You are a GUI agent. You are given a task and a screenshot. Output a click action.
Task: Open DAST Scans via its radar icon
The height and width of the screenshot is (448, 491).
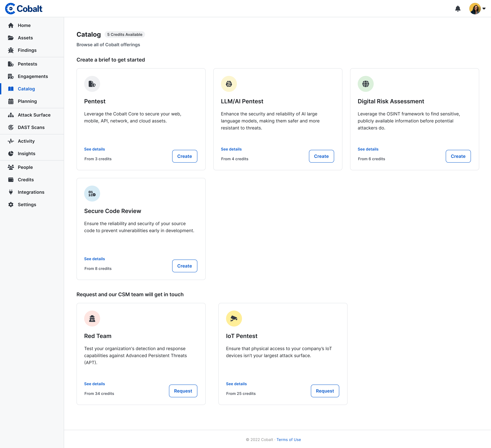click(11, 127)
